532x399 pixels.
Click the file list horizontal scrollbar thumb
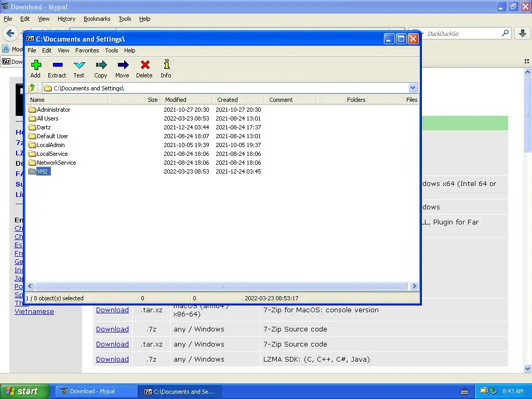[221, 286]
